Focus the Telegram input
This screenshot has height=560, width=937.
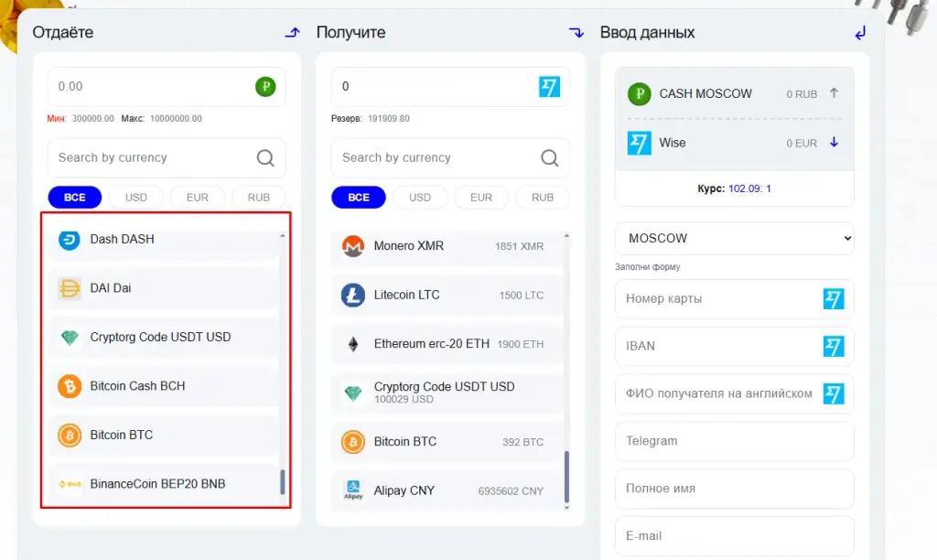click(735, 441)
